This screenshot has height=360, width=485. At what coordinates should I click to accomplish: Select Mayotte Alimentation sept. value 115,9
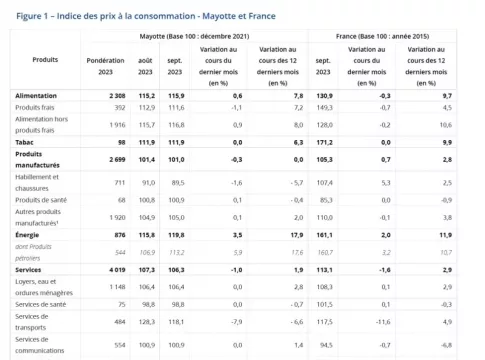176,96
